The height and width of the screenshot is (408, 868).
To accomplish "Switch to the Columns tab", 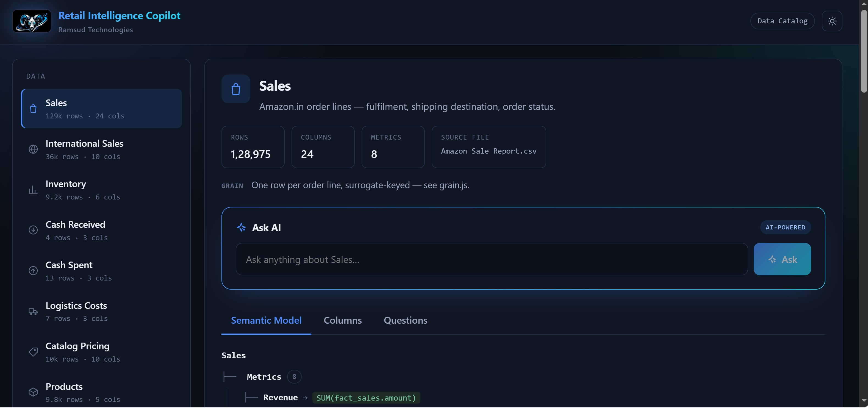I will [x=342, y=320].
